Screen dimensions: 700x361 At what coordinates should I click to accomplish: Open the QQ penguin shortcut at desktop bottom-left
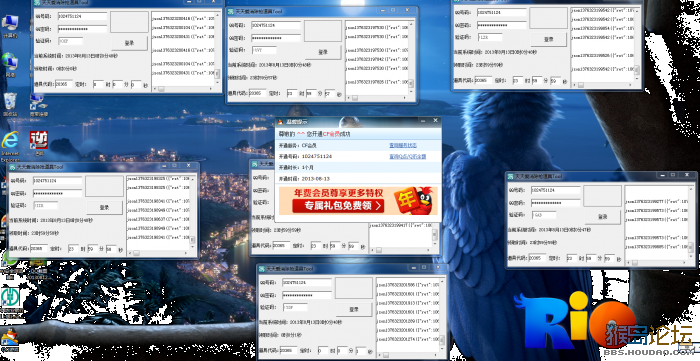point(9,336)
